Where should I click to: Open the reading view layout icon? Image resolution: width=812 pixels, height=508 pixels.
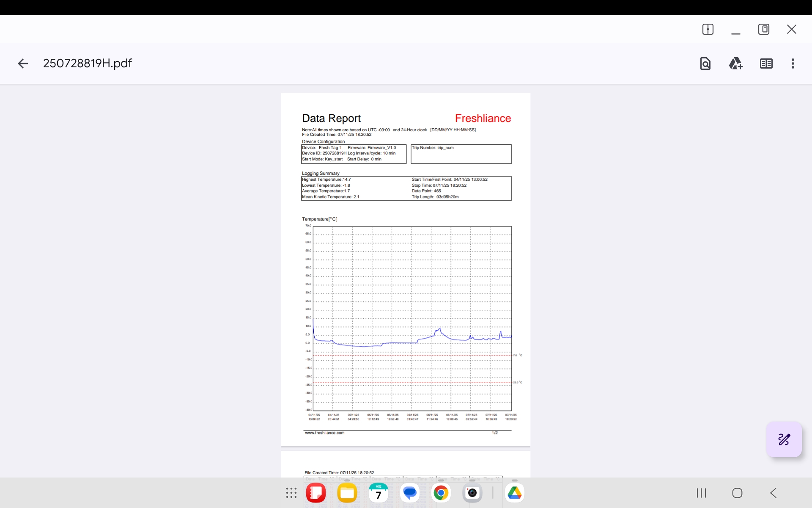766,63
